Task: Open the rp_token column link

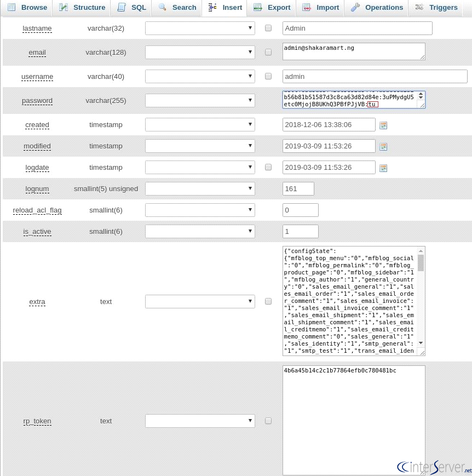Action: [x=37, y=421]
